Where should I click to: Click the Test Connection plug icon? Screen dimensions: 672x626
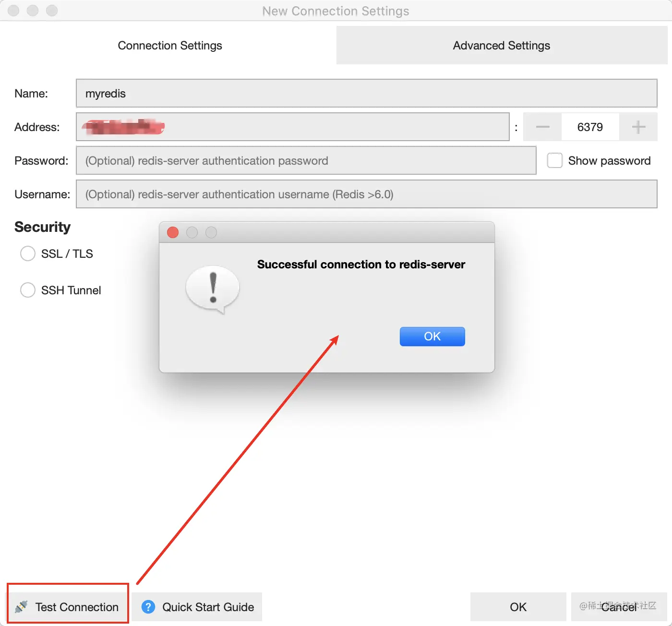click(21, 607)
